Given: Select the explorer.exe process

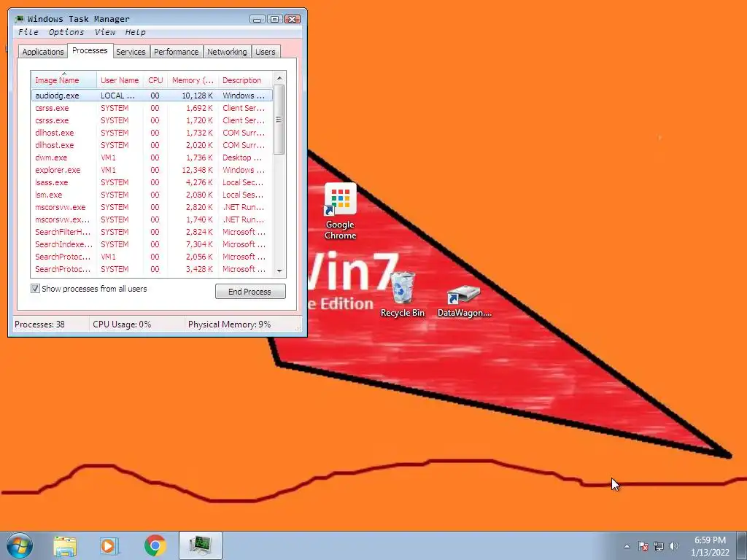Looking at the screenshot, I should pyautogui.click(x=152, y=170).
